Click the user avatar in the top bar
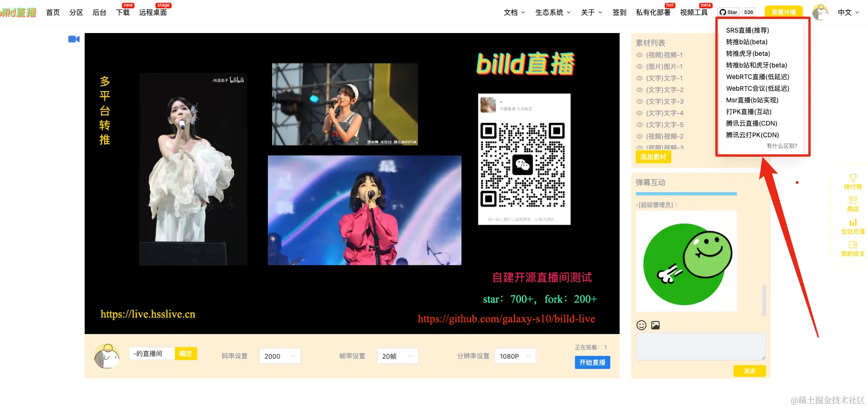 820,13
